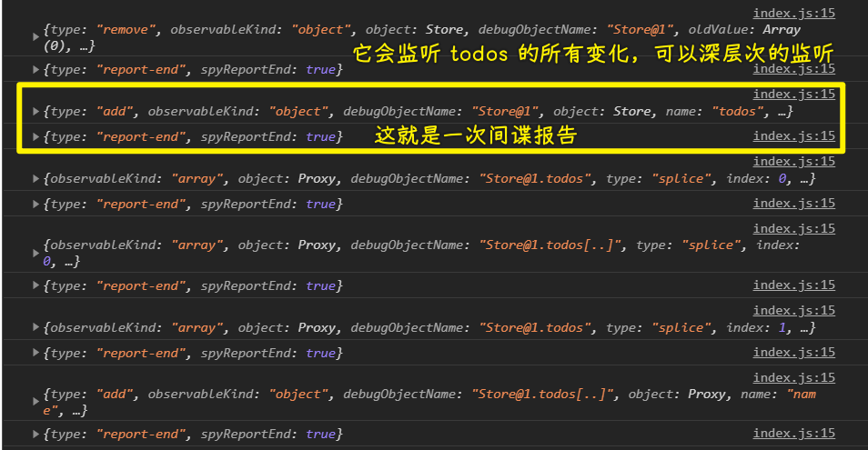Expand the topmost report-end log entry
The image size is (868, 450).
click(x=35, y=70)
